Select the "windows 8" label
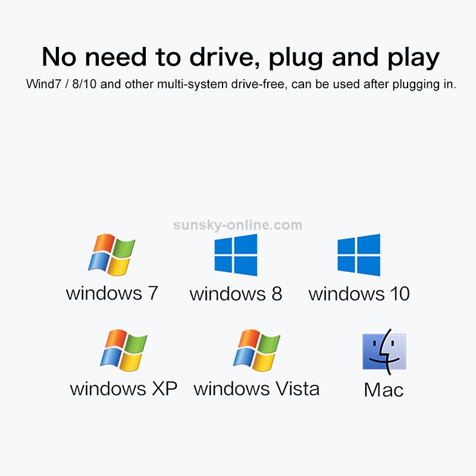 (236, 294)
